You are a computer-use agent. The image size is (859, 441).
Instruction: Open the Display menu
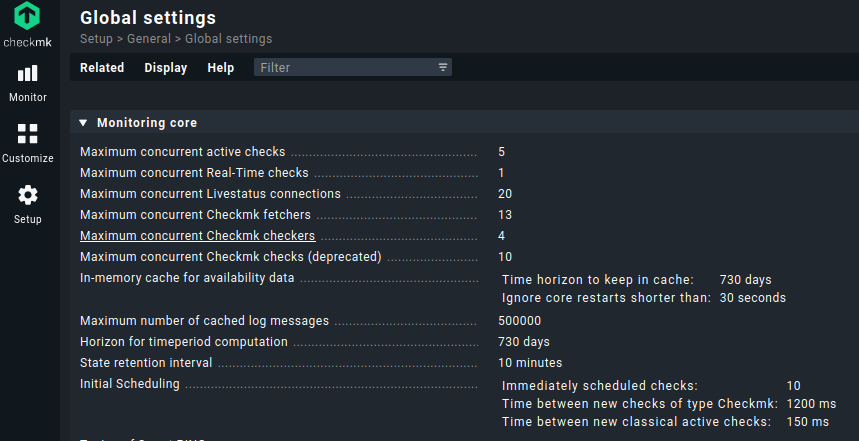[165, 68]
